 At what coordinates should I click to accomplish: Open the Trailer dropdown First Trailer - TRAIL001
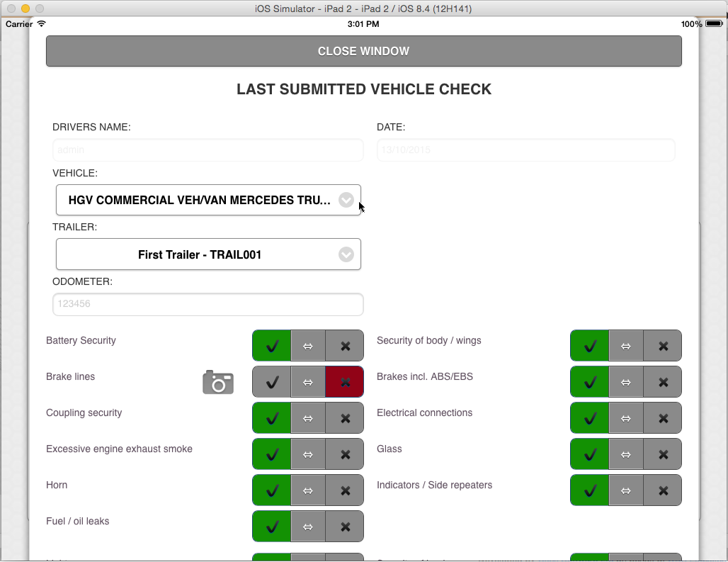click(208, 254)
